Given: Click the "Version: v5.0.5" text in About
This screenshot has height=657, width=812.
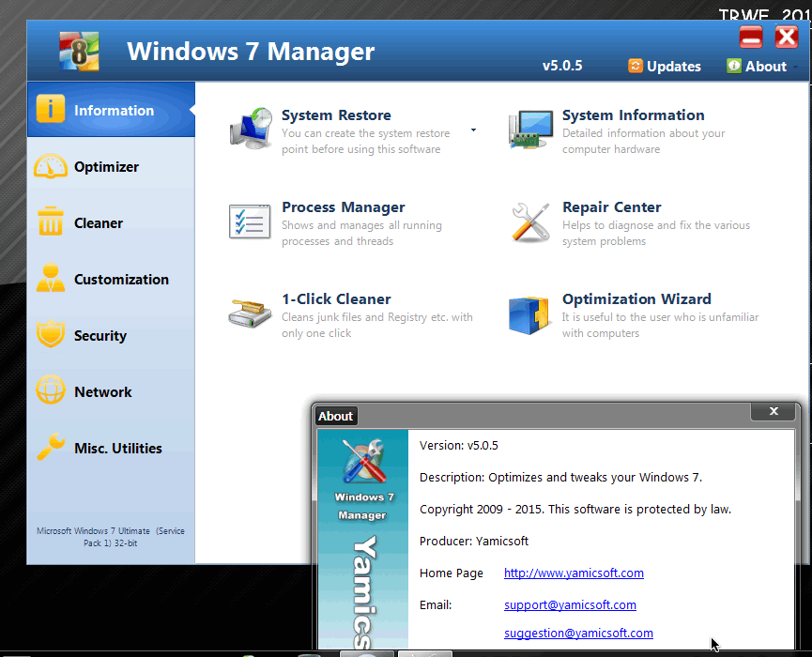Looking at the screenshot, I should point(459,445).
